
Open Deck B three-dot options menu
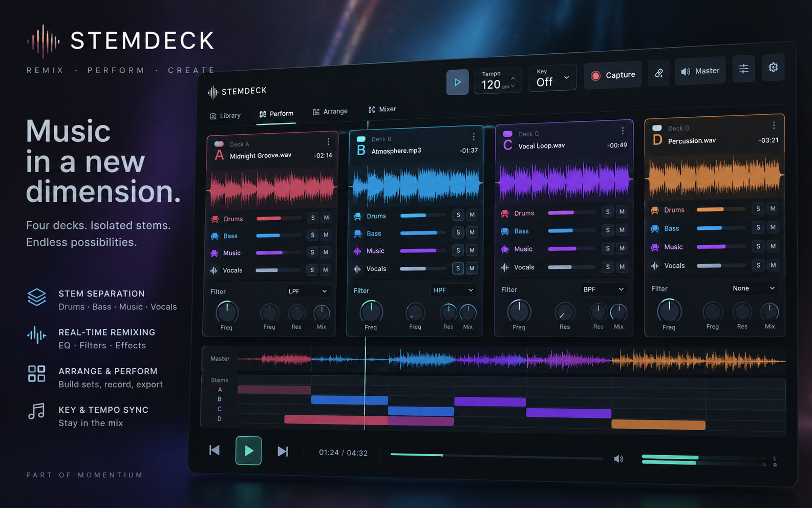tap(474, 137)
